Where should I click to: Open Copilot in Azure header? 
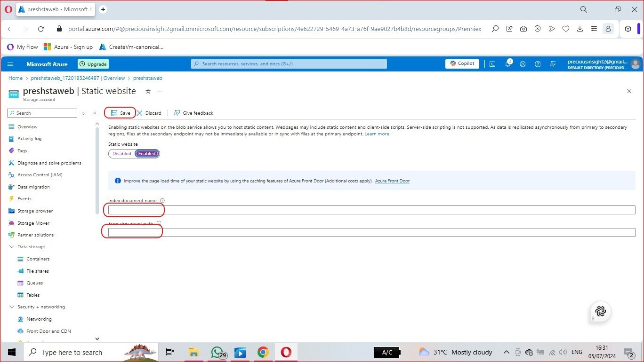462,63
